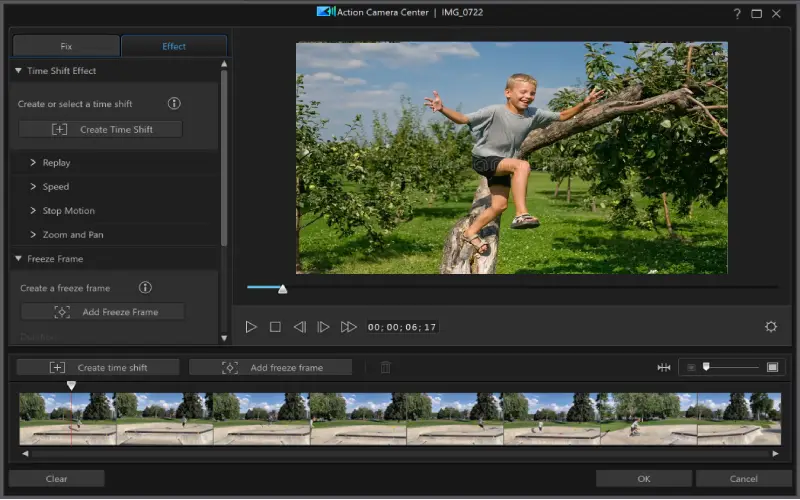This screenshot has height=500, width=800.
Task: Step to the next frame
Action: click(x=323, y=327)
